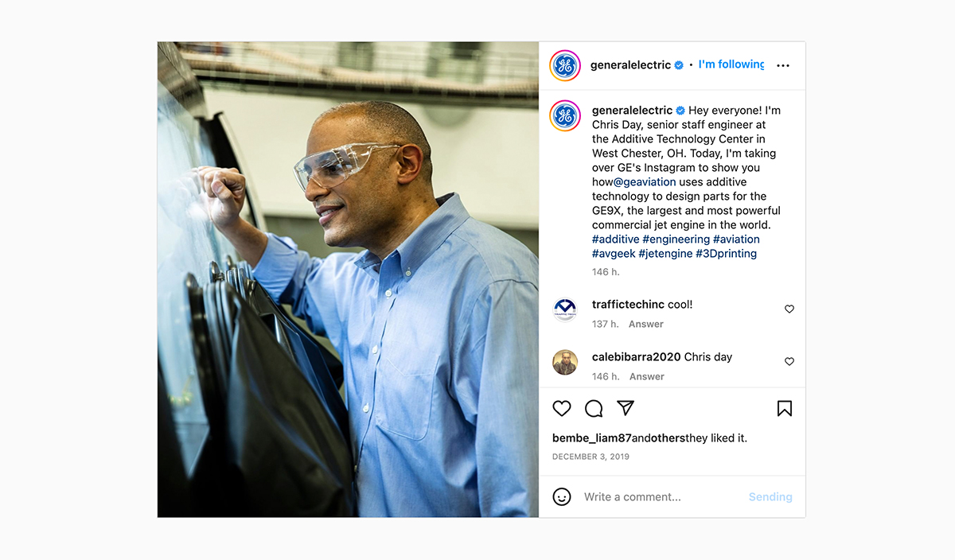Click the #jetengine hashtag

tap(665, 253)
